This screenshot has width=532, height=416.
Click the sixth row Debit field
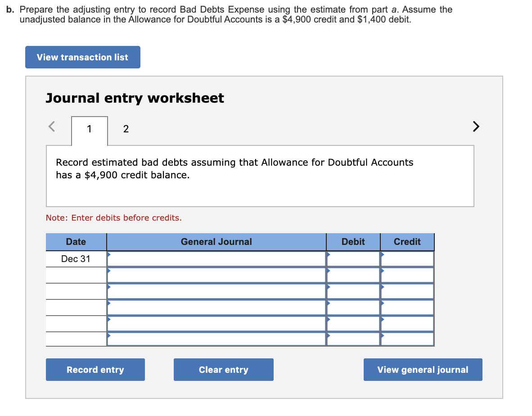tap(353, 339)
